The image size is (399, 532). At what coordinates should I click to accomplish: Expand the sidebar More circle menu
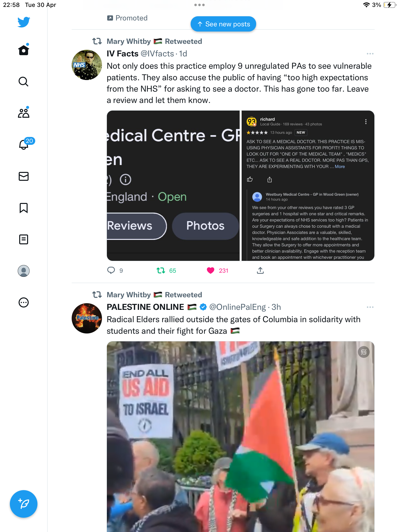point(24,302)
